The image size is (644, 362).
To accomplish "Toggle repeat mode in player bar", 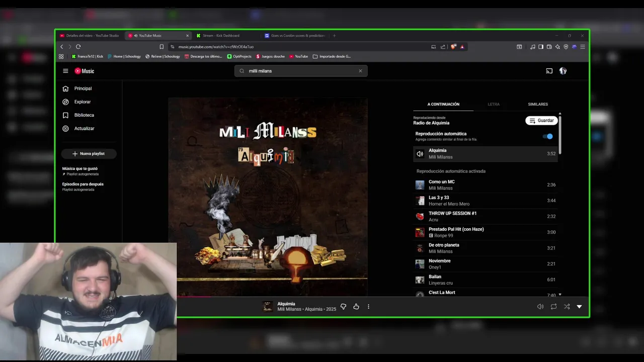I will point(553,307).
